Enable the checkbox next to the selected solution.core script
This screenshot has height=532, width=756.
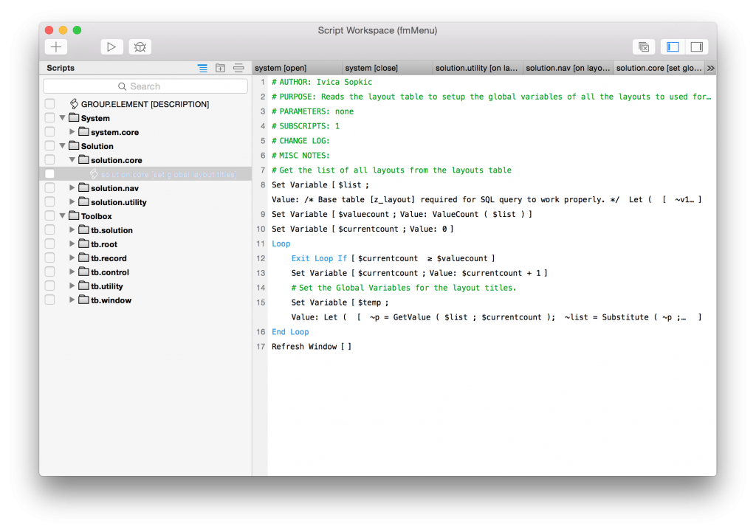click(x=49, y=173)
